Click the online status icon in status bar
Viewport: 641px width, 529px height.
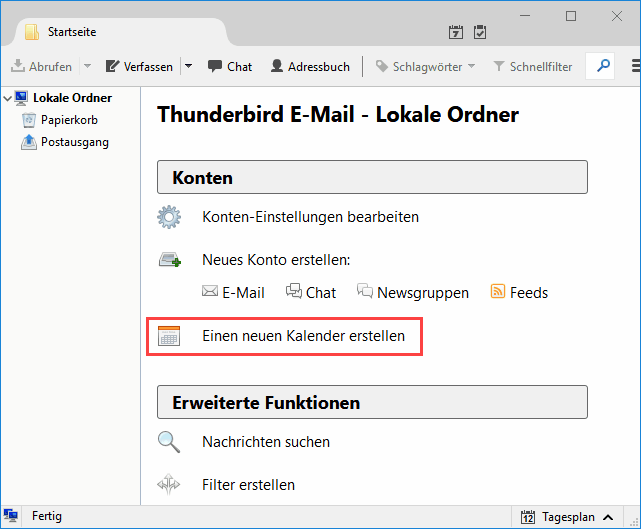[11, 516]
